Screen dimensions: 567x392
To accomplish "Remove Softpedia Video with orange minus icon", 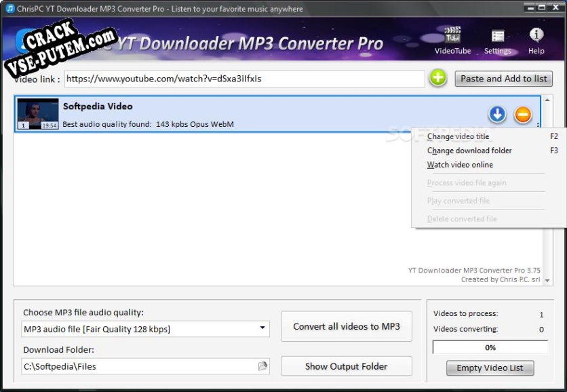I will tap(523, 115).
